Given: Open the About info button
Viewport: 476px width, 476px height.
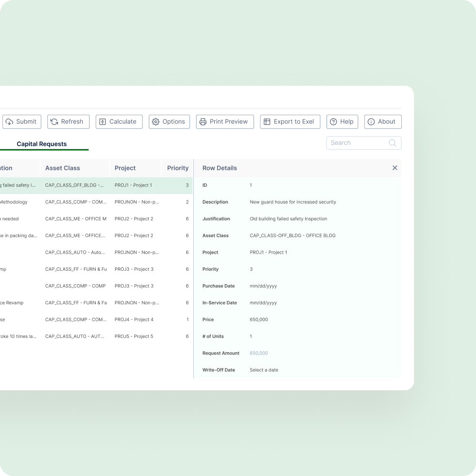Looking at the screenshot, I should [x=383, y=121].
